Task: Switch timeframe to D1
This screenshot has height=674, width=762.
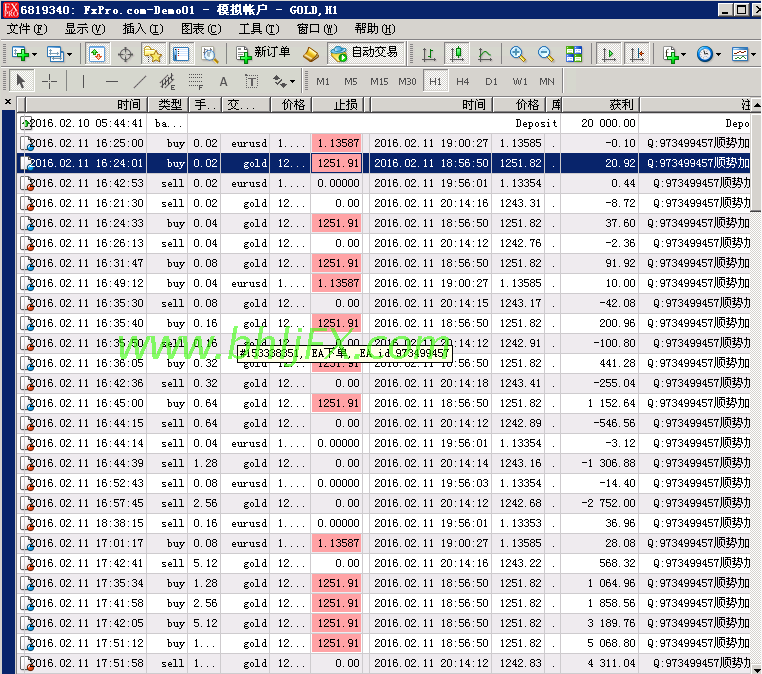Action: tap(491, 82)
